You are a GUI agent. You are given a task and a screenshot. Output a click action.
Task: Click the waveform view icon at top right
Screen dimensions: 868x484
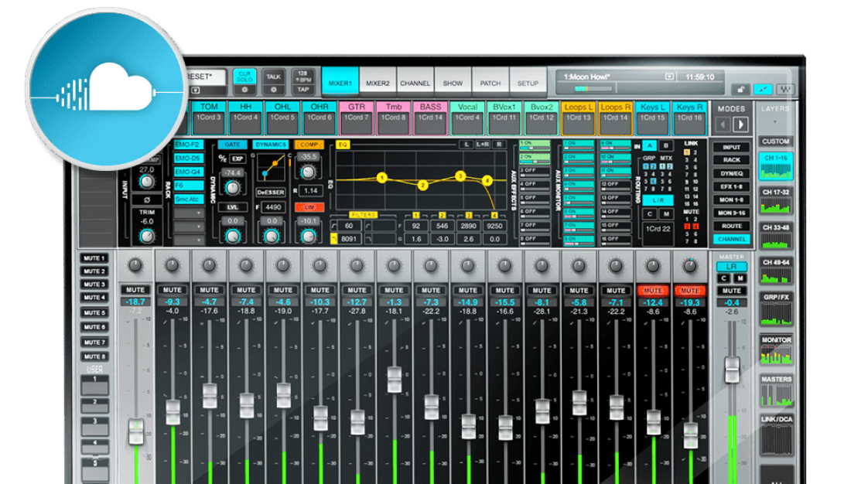786,90
